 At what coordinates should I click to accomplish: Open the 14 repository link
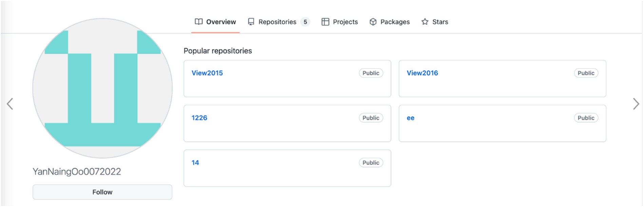tap(195, 163)
